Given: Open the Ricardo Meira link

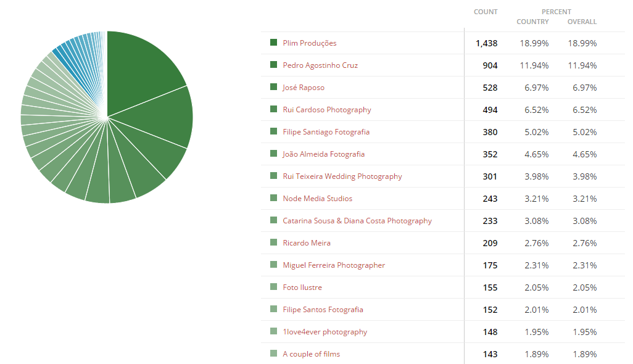Looking at the screenshot, I should (x=307, y=243).
